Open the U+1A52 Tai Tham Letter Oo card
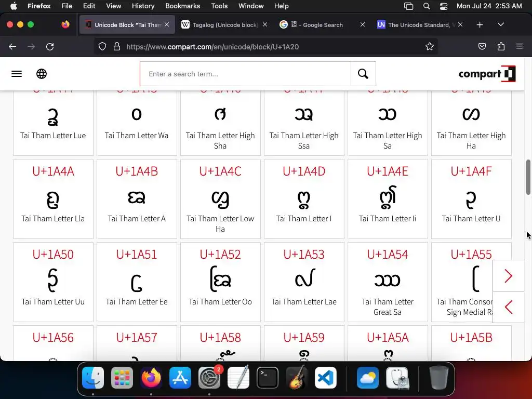Image resolution: width=532 pixels, height=399 pixels. point(220,282)
